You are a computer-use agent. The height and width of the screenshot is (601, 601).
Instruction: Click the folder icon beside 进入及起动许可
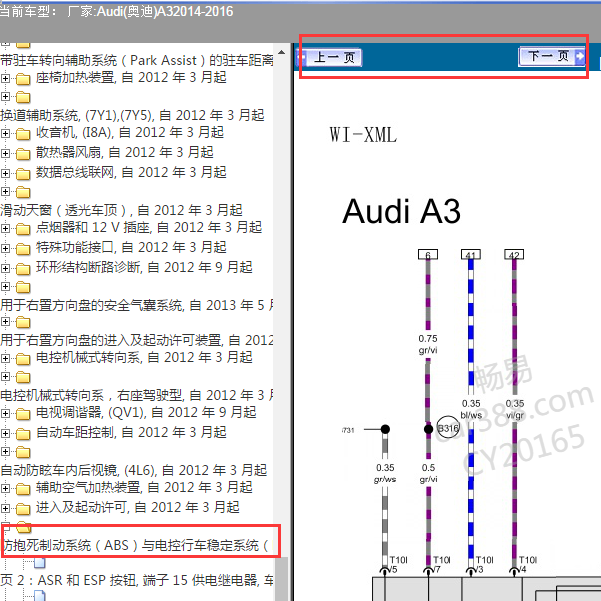click(x=23, y=509)
